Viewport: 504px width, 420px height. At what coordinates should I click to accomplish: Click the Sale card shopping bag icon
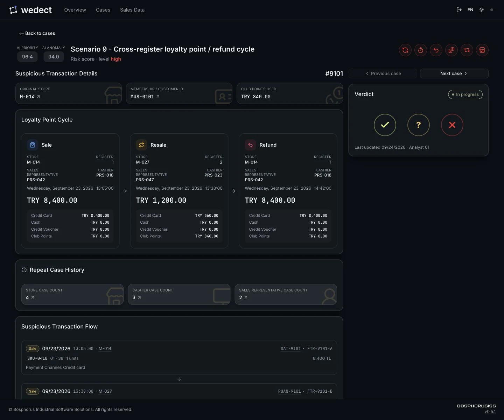click(x=33, y=145)
